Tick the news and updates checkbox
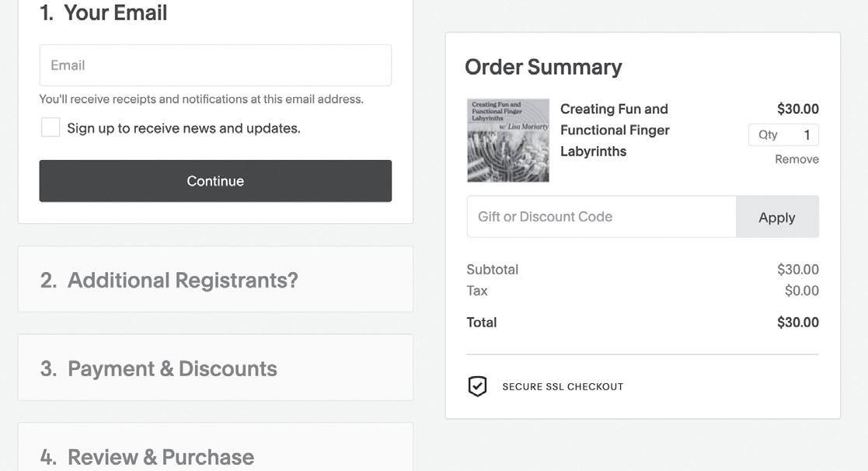868x471 pixels. tap(51, 128)
